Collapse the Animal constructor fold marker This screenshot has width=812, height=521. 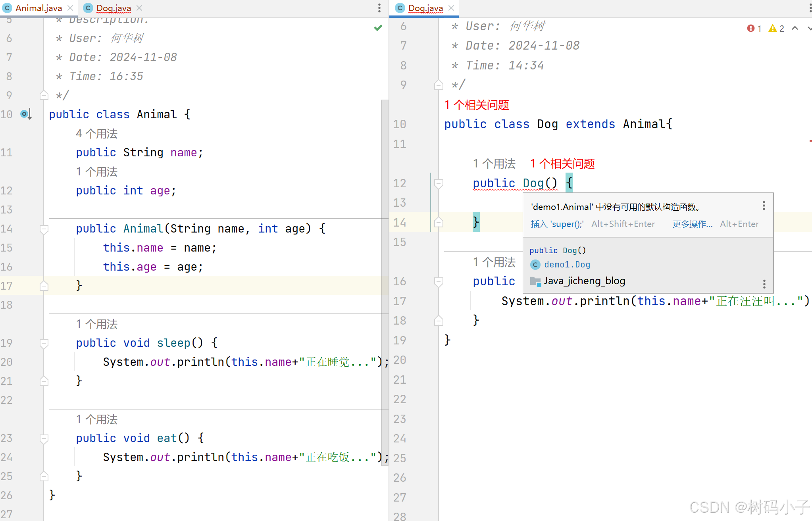point(44,229)
